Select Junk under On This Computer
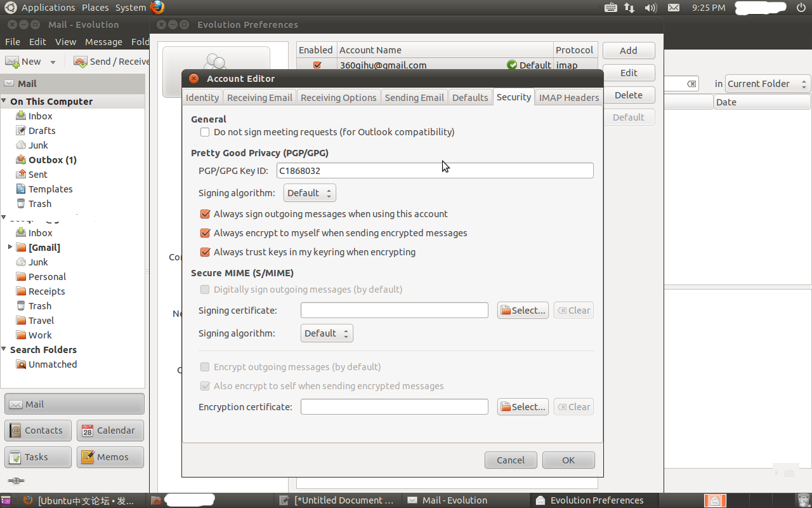Image resolution: width=812 pixels, height=508 pixels. pyautogui.click(x=38, y=145)
